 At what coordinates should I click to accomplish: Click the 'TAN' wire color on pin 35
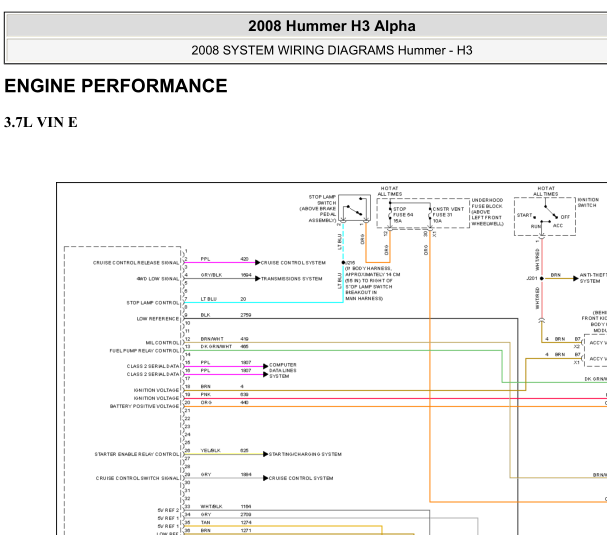coord(206,522)
